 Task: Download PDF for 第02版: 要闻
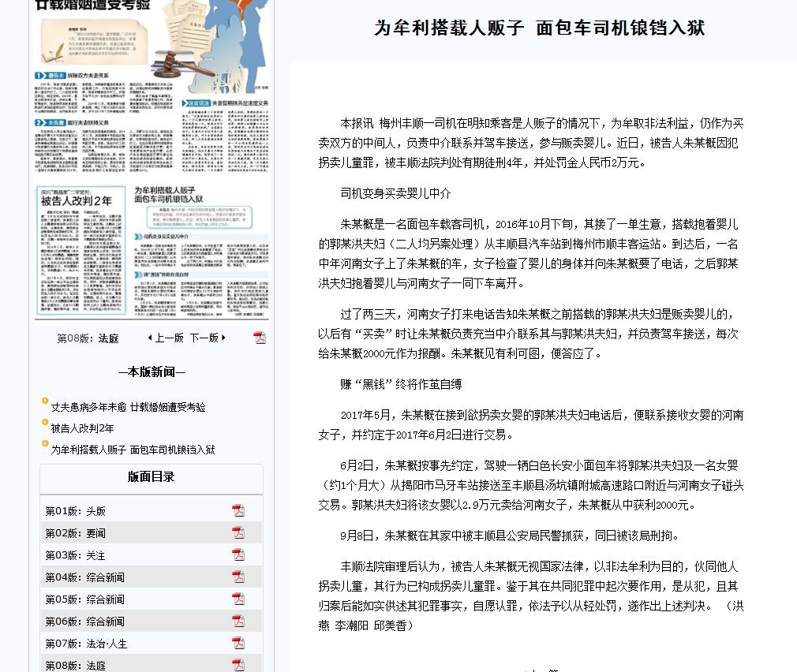click(x=238, y=532)
